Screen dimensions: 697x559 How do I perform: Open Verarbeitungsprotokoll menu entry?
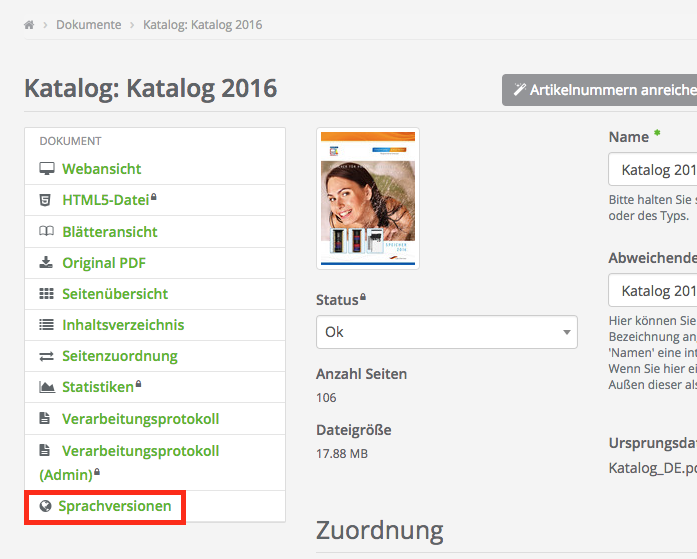(x=140, y=419)
